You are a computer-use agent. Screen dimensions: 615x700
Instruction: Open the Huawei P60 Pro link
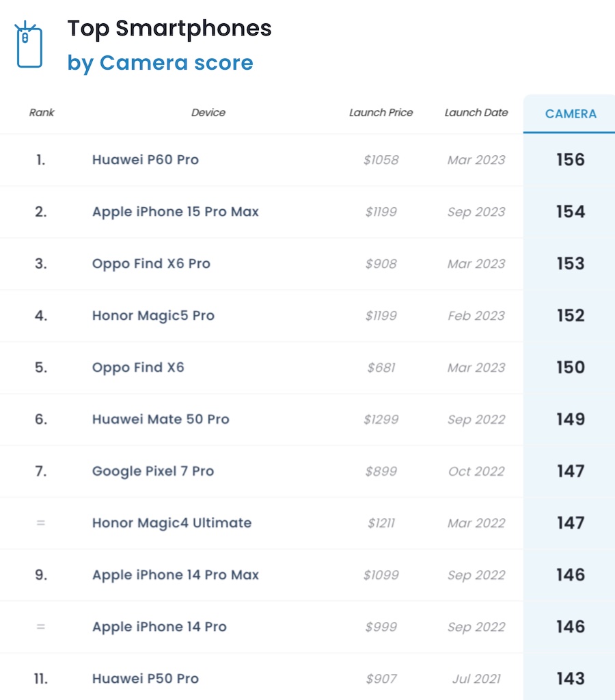click(x=146, y=160)
